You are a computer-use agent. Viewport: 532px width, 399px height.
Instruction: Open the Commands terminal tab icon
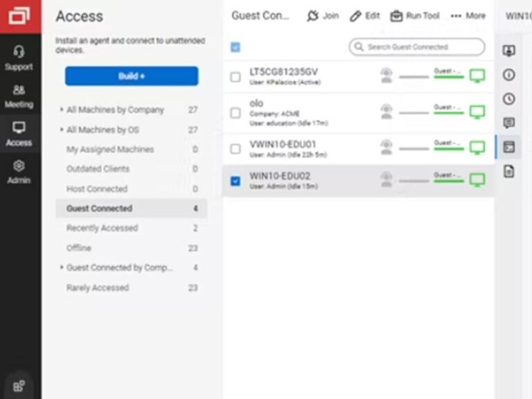[508, 147]
